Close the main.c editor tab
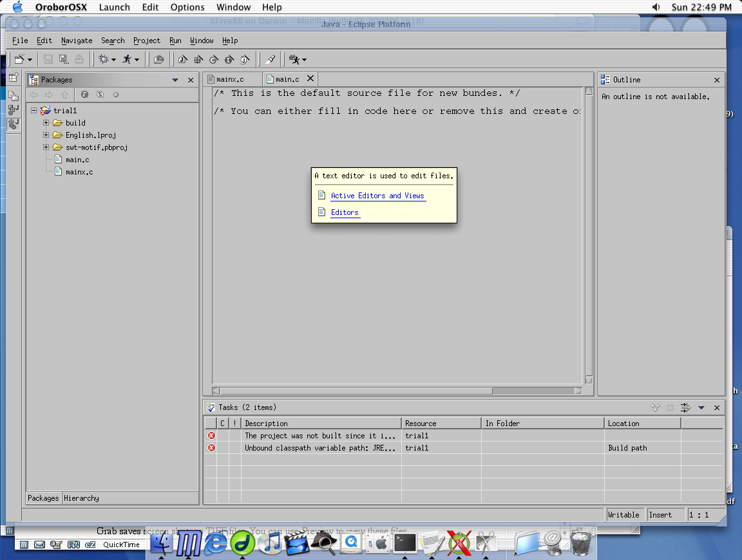This screenshot has height=560, width=742. (310, 79)
